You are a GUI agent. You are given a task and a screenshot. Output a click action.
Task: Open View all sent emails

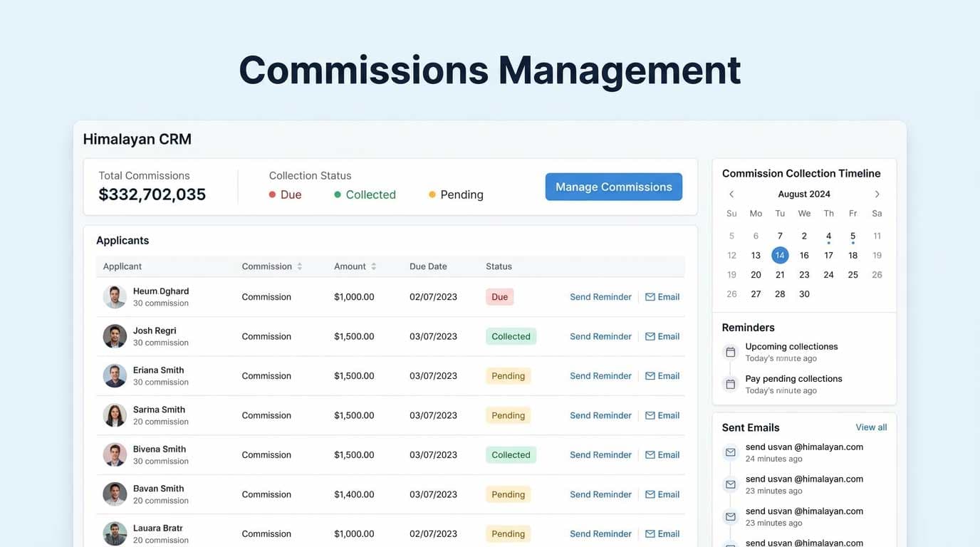[871, 427]
